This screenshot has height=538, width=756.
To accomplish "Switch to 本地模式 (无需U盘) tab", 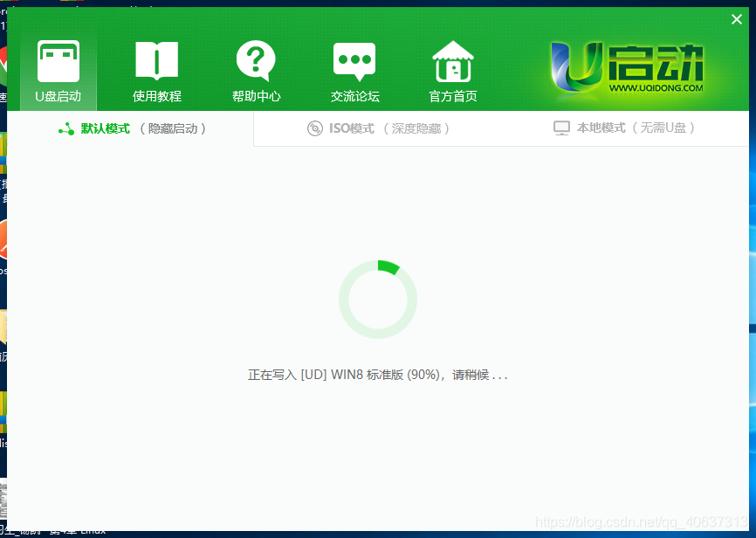I will tap(624, 128).
